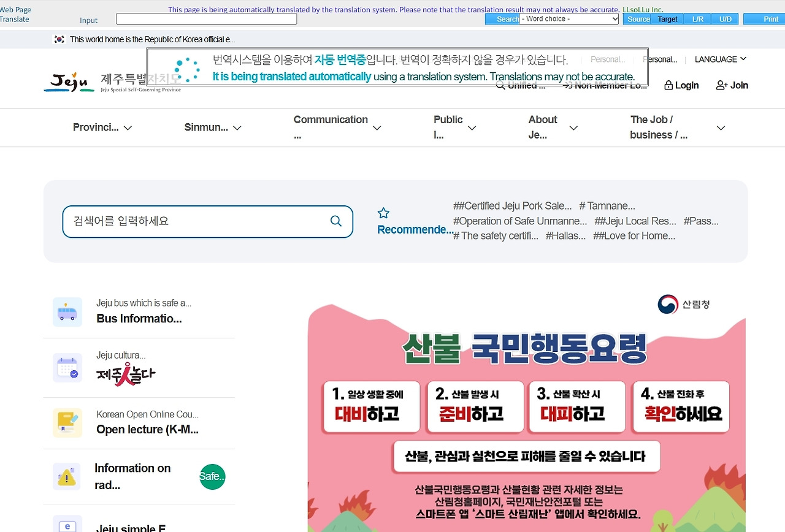Toggle L/R split translation layout
Viewport: 785px width, 532px height.
click(697, 19)
